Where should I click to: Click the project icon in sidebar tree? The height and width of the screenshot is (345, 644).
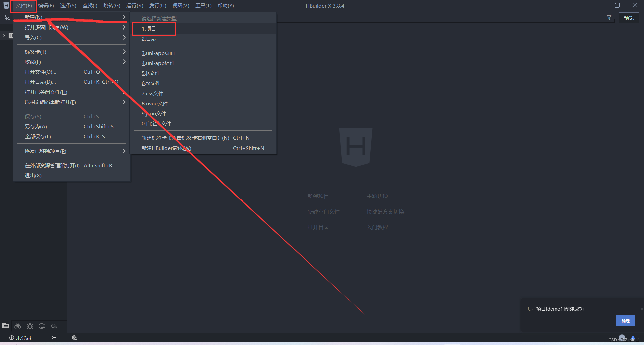click(x=11, y=36)
